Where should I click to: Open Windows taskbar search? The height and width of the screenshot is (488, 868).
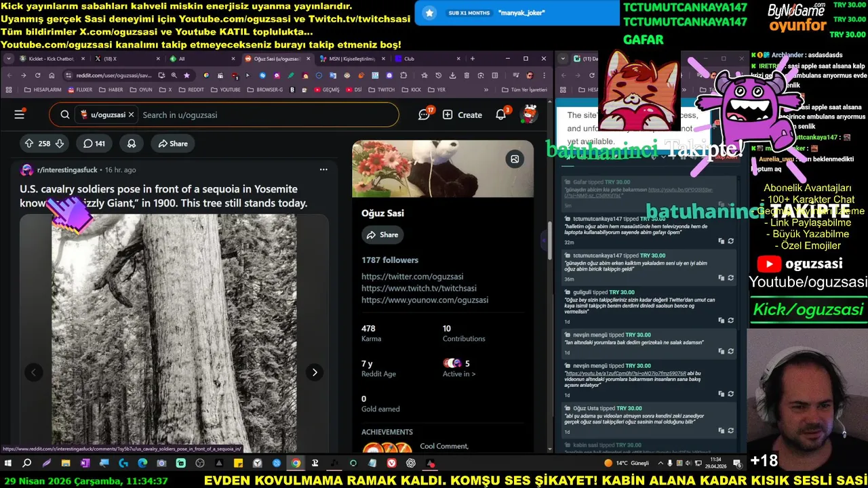click(x=27, y=464)
